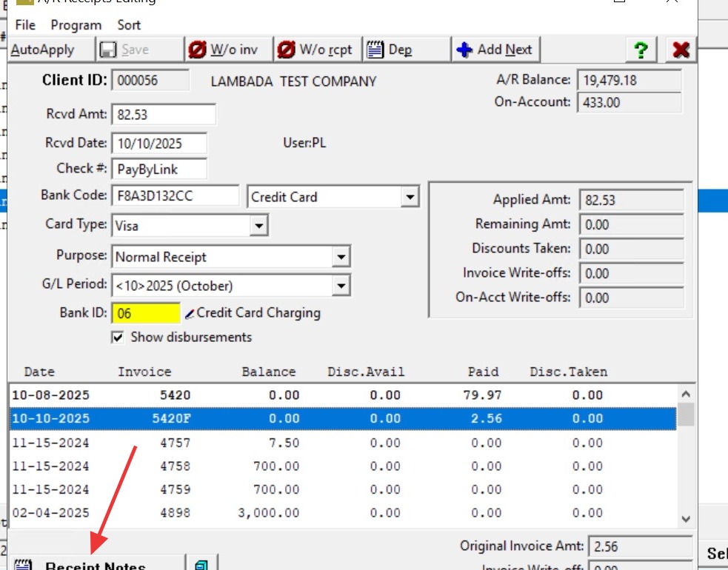Expand the Credit Card payment type dropdown
Viewport: 728px width, 570px height.
(410, 197)
